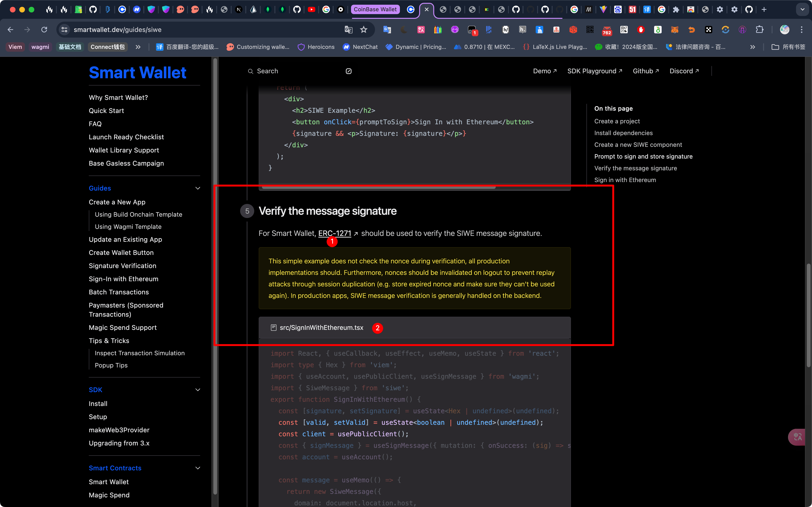This screenshot has width=812, height=507.
Task: Click the icon right of the Search box
Action: click(349, 71)
